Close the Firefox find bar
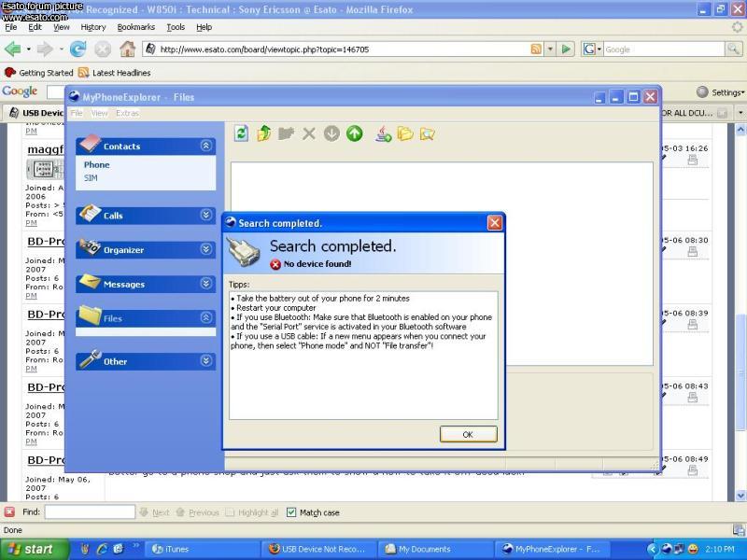747x560 pixels. coord(9,511)
